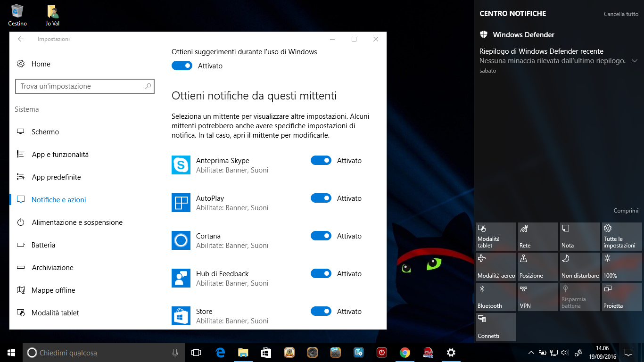Open Windows Ink Workspace pen icon
Screen dimensions: 644x362
pos(579,353)
